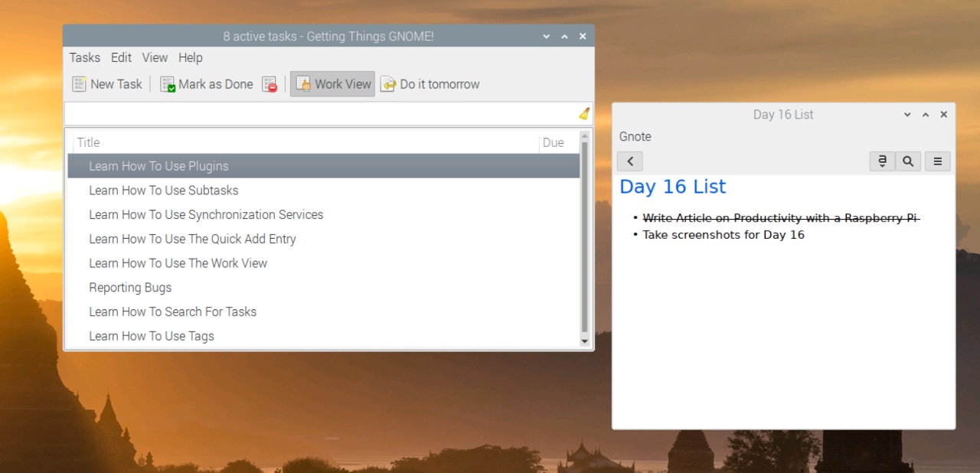Open window menu arrow of Day 16 List
The image size is (980, 473).
pyautogui.click(x=907, y=115)
